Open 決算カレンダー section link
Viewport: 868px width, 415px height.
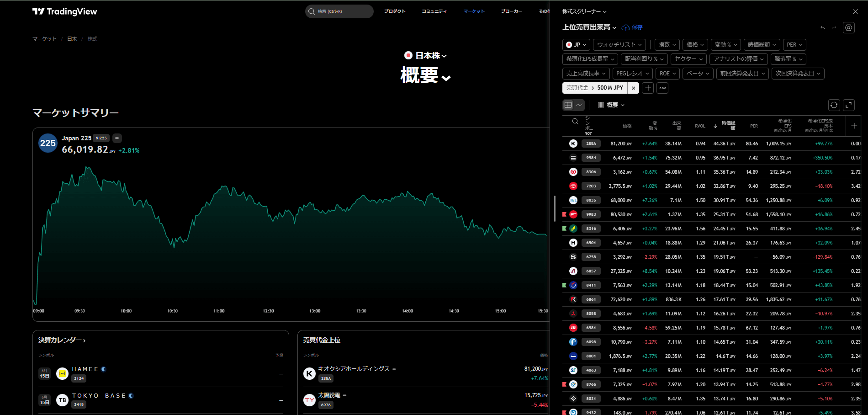point(62,340)
